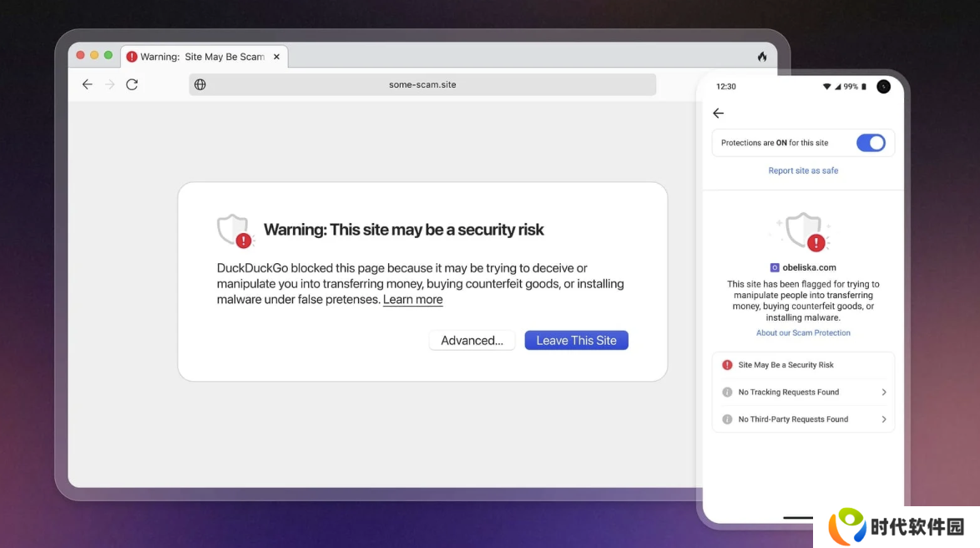Click Leave This Site button
The image size is (980, 548).
[576, 340]
